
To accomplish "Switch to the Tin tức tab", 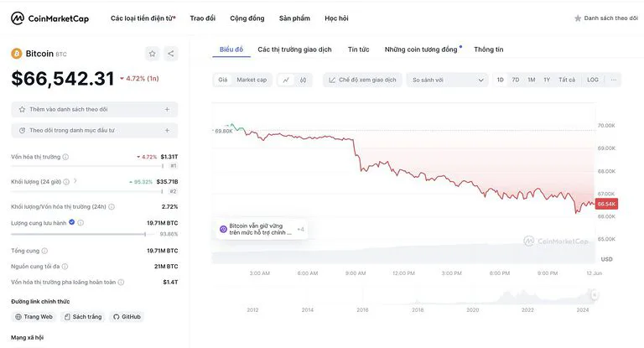I will coord(358,49).
